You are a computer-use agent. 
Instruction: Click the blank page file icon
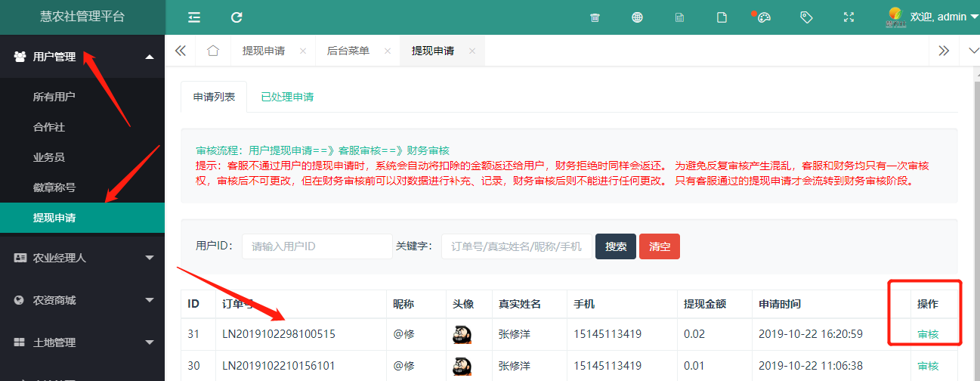click(x=722, y=17)
